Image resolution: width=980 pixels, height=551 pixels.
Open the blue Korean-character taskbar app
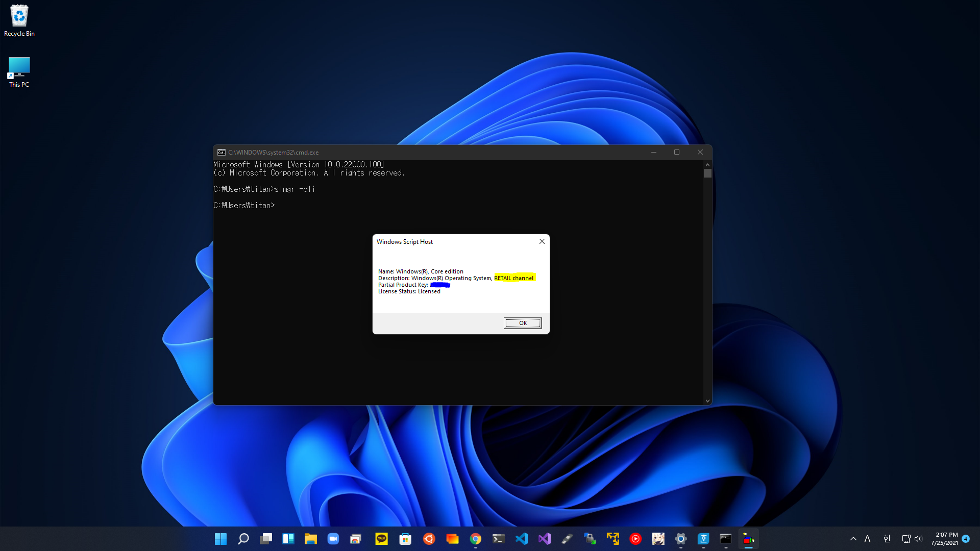[x=703, y=539]
